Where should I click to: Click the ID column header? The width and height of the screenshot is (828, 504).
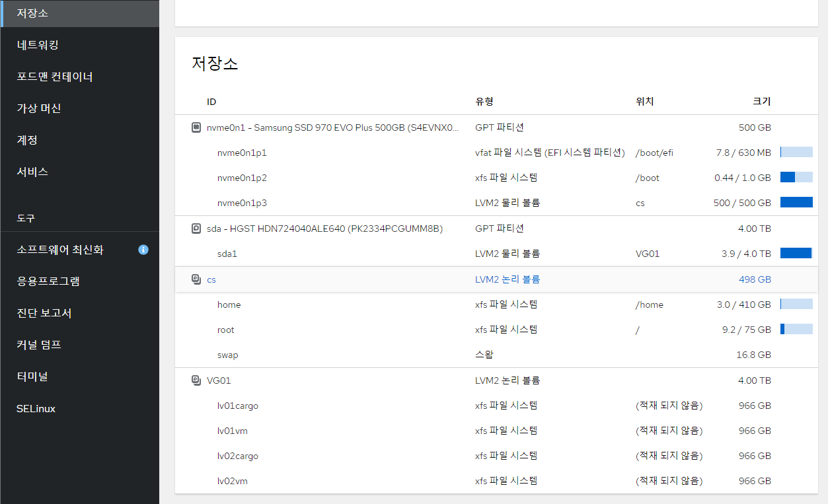tap(211, 102)
